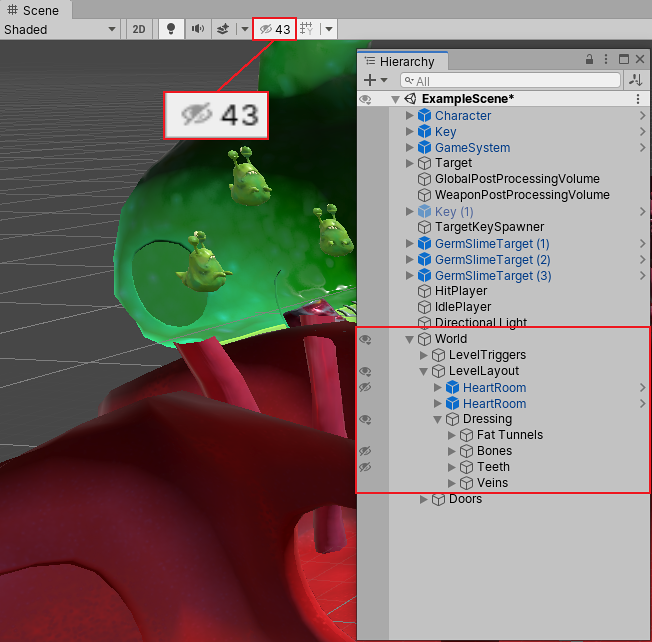Click the plus create button in Hierarchy
This screenshot has height=642, width=652.
point(370,80)
